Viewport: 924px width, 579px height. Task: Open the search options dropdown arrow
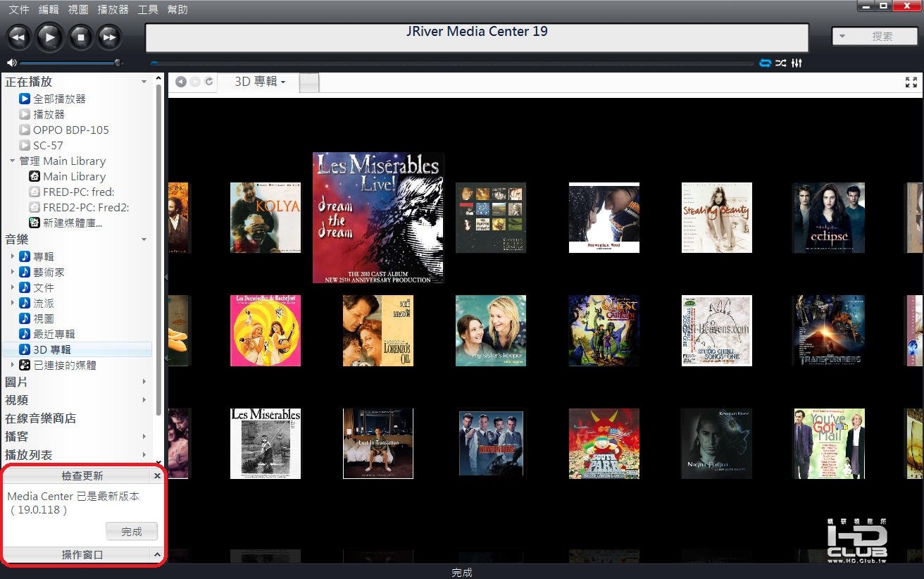coord(842,36)
